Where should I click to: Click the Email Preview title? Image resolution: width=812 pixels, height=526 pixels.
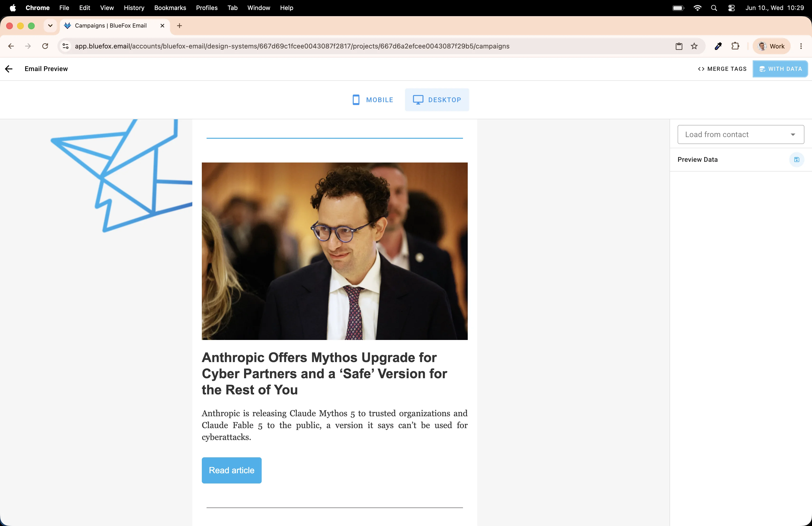tap(46, 69)
